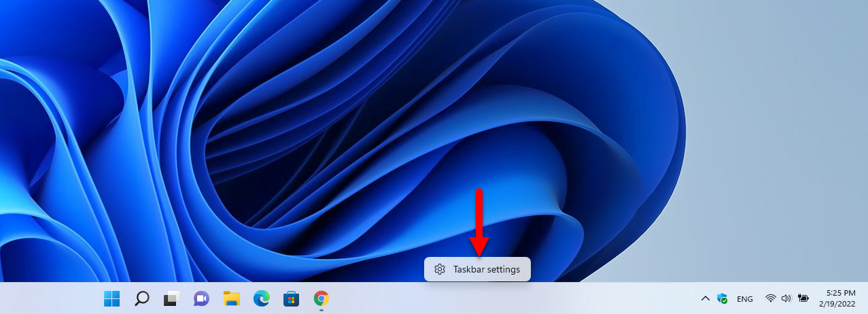868x314 pixels.
Task: Click the battery status tray icon
Action: click(803, 298)
